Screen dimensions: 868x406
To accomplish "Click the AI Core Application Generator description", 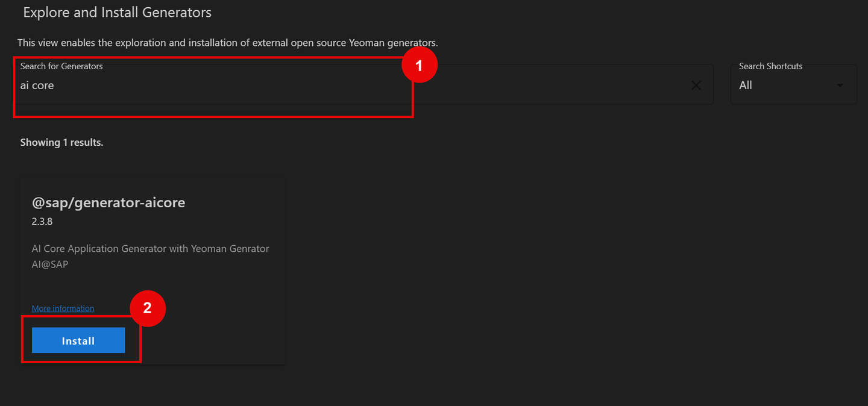I will (151, 256).
